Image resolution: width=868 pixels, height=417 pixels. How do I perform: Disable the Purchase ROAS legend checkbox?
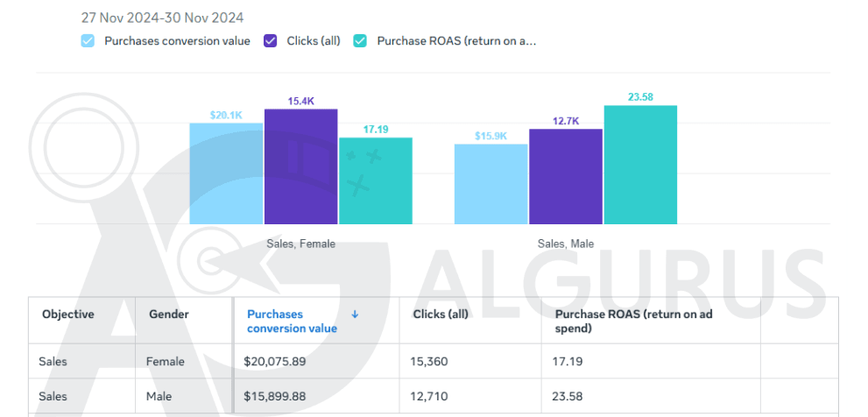[360, 41]
